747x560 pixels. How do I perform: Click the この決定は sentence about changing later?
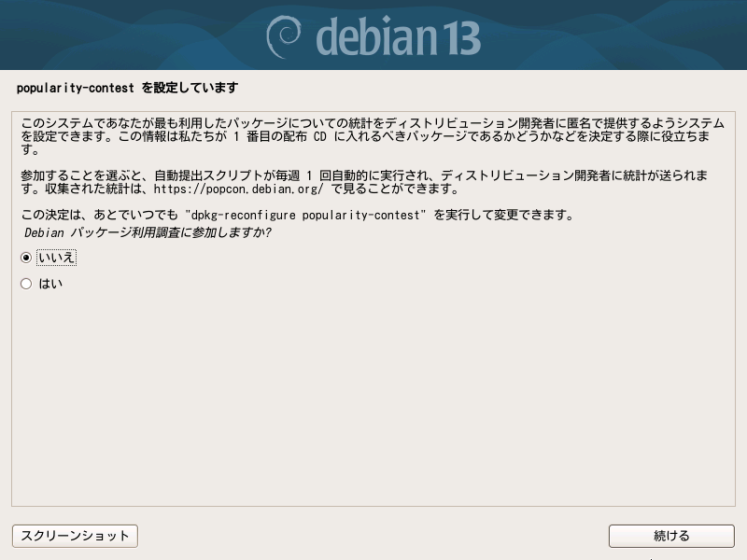pyautogui.click(x=298, y=216)
